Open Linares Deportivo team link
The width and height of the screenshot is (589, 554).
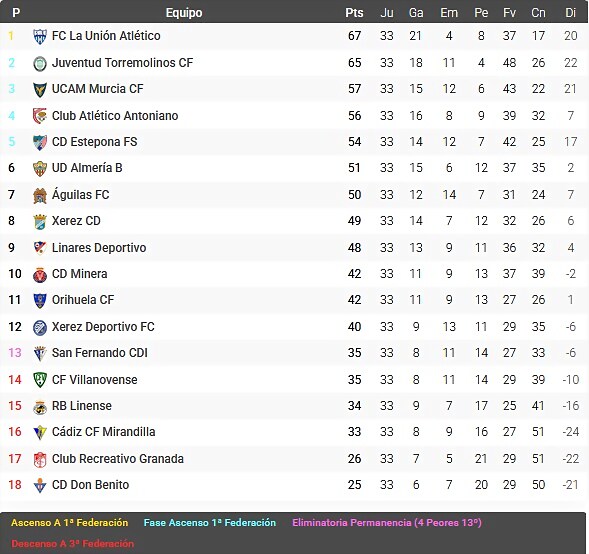click(x=99, y=248)
